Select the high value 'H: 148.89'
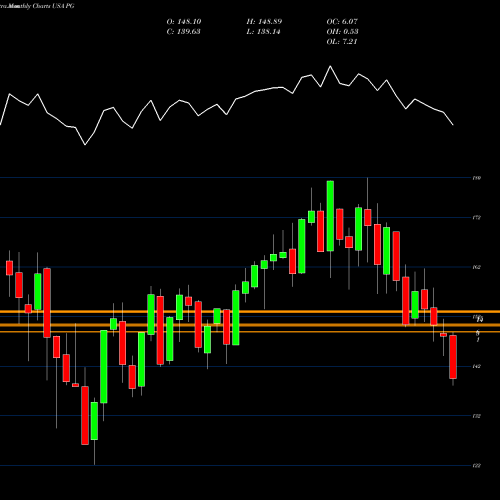Screen dimensions: 500x500 point(264,22)
